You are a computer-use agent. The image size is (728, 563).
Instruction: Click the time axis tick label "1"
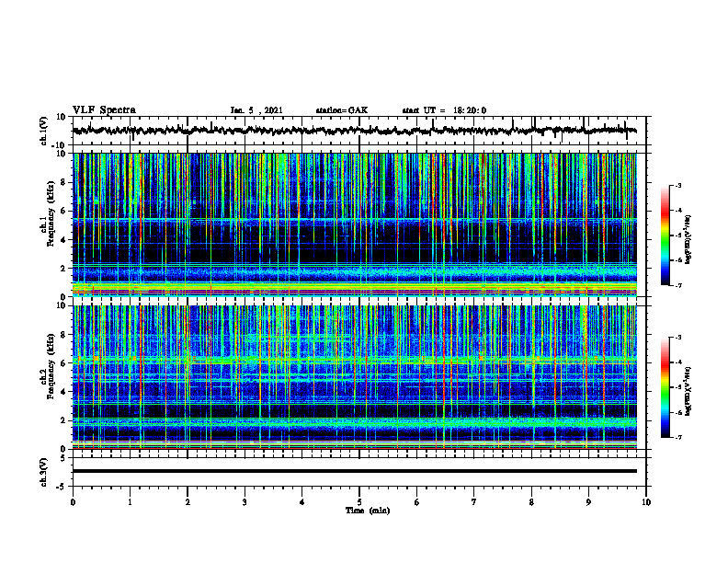coord(130,502)
